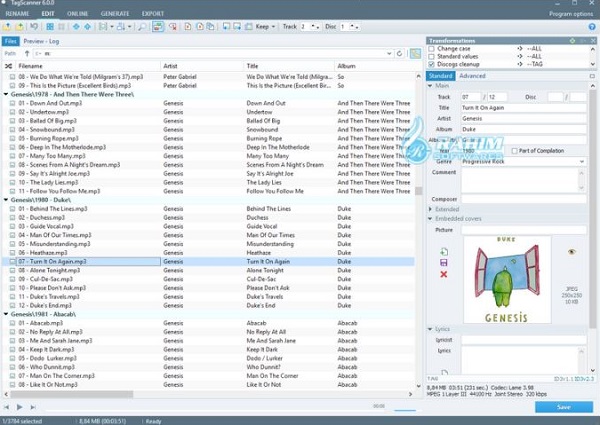Click the Save button
The height and width of the screenshot is (425, 600).
coord(563,407)
